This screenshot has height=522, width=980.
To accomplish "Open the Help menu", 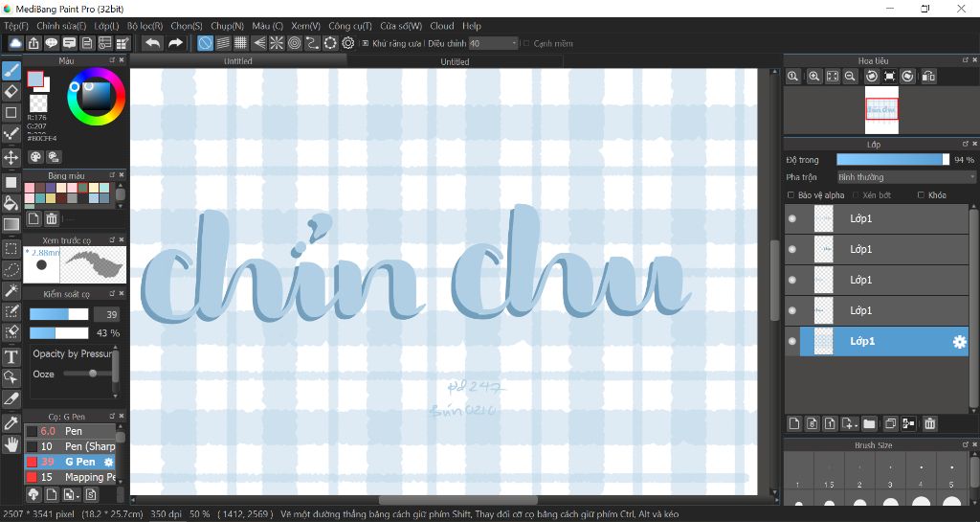I will click(472, 26).
